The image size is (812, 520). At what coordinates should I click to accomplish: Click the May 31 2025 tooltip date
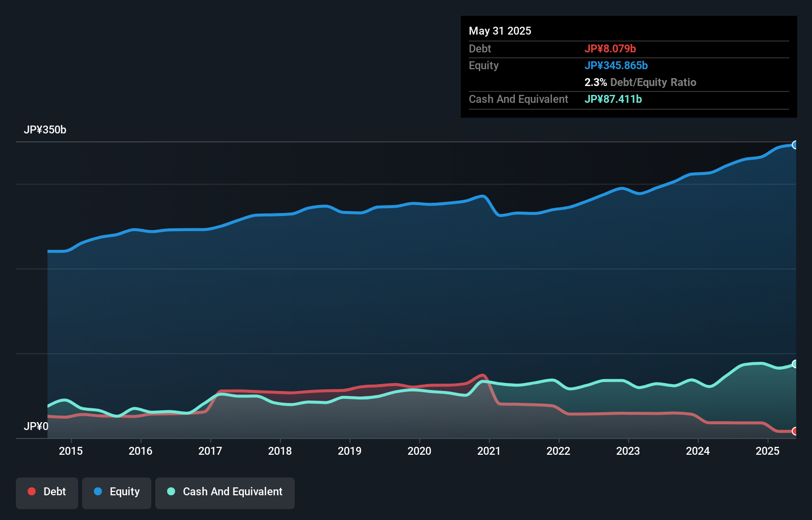(500, 31)
